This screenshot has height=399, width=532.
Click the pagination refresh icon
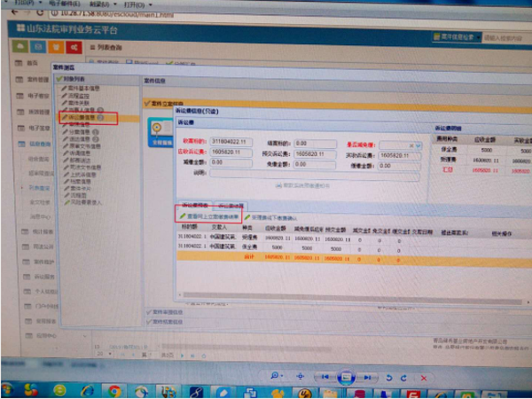(x=204, y=356)
